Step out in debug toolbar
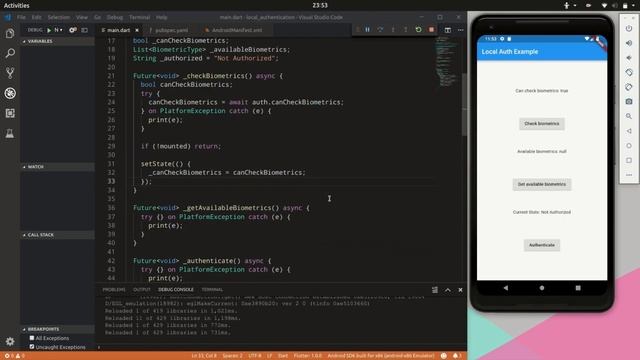Screen dimensions: 640x360 pos(405,30)
